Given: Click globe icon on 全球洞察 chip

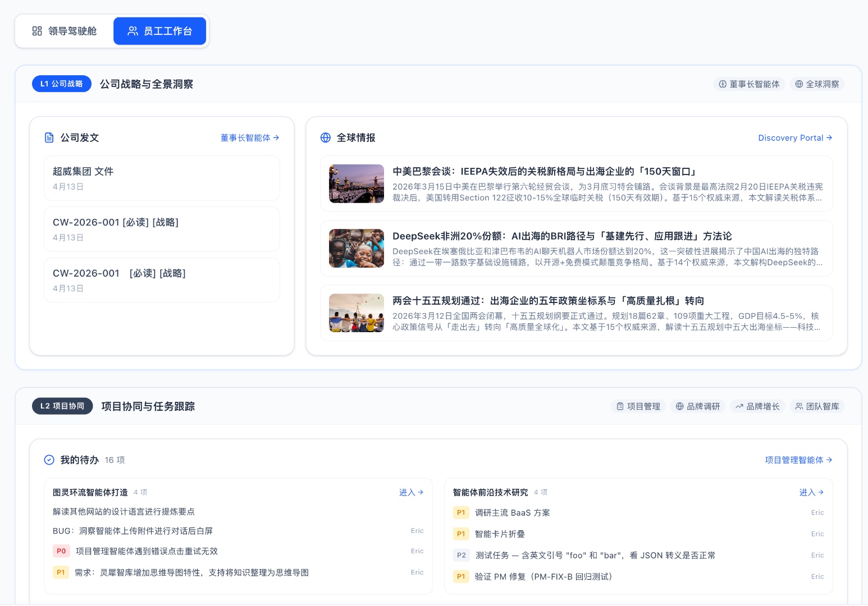Looking at the screenshot, I should pyautogui.click(x=799, y=84).
